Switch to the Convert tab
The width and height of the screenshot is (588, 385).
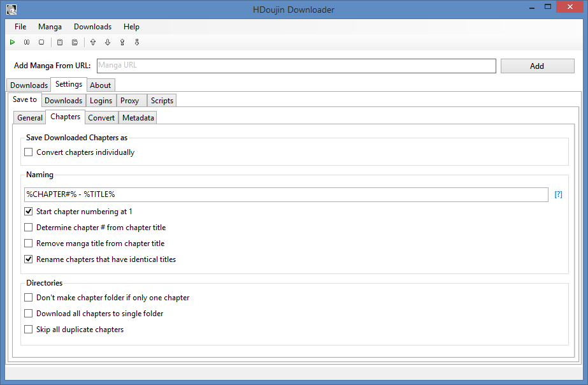[101, 118]
